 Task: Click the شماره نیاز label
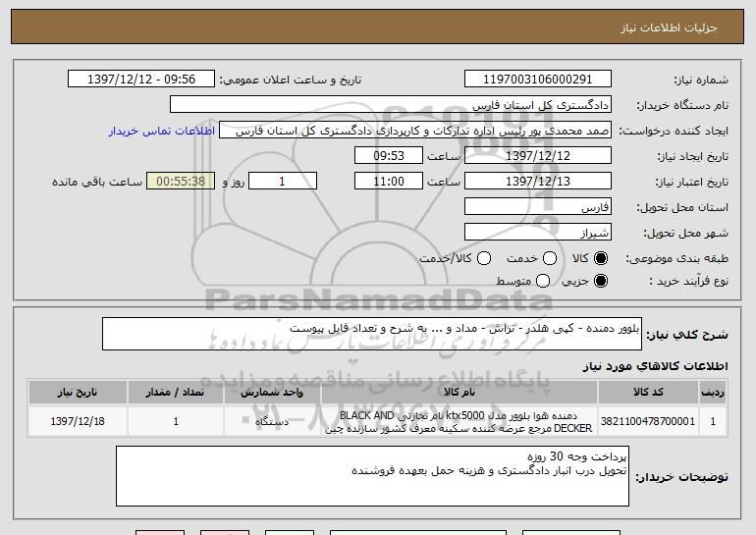click(x=701, y=80)
